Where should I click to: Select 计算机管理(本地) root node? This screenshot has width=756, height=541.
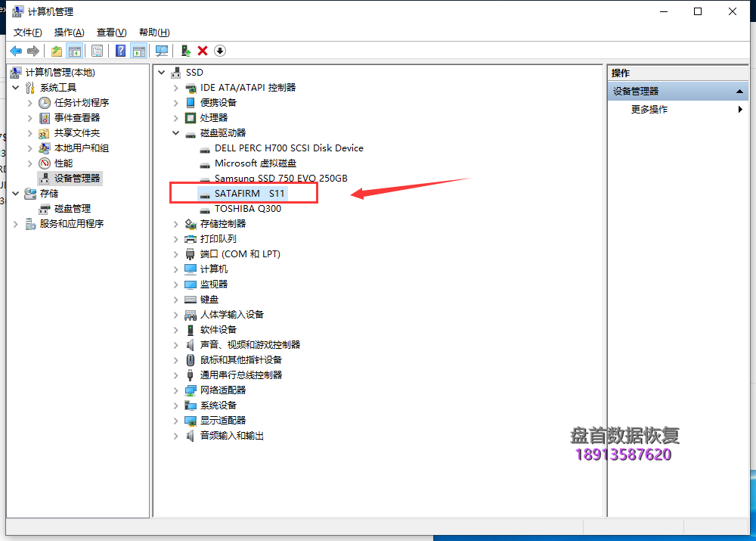[60, 73]
